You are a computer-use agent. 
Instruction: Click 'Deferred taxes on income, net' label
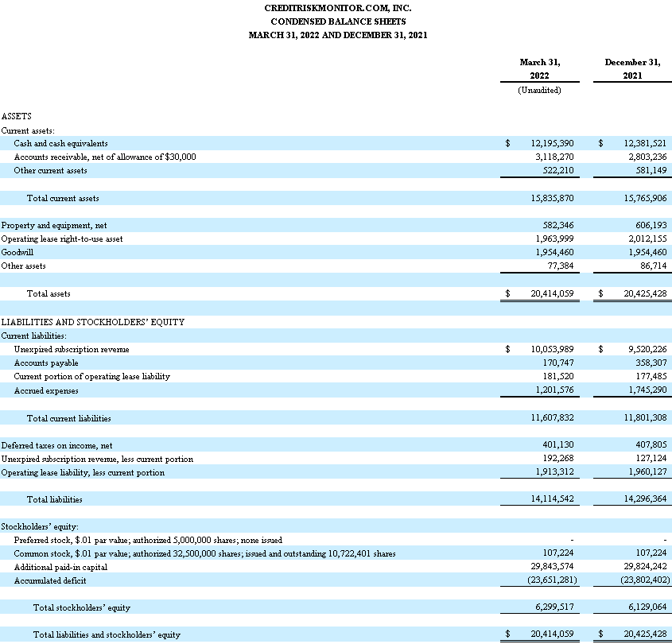[x=56, y=446]
